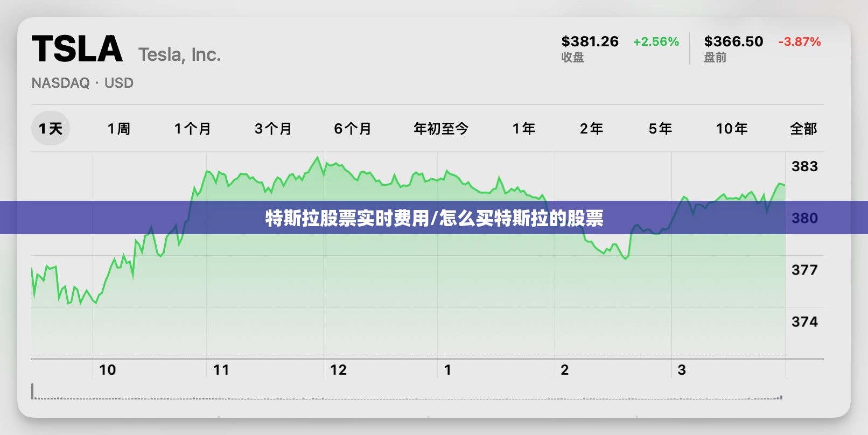
Task: Switch chart to 1年 range
Action: [523, 129]
